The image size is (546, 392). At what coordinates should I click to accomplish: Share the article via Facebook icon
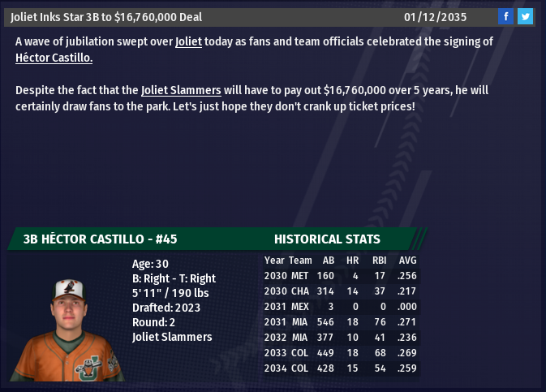click(x=505, y=16)
